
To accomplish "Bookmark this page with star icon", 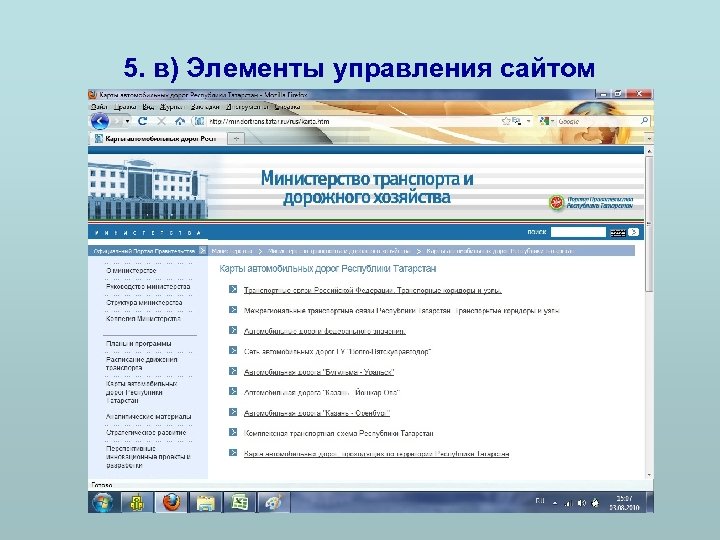I will pyautogui.click(x=506, y=121).
